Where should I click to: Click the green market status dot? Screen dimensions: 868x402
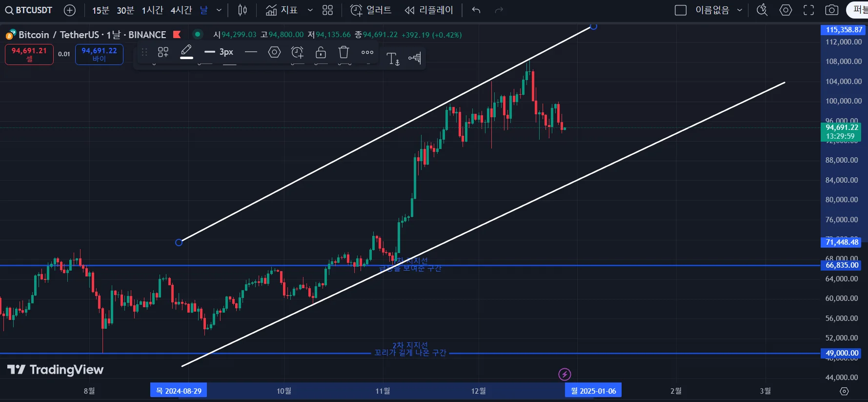198,34
